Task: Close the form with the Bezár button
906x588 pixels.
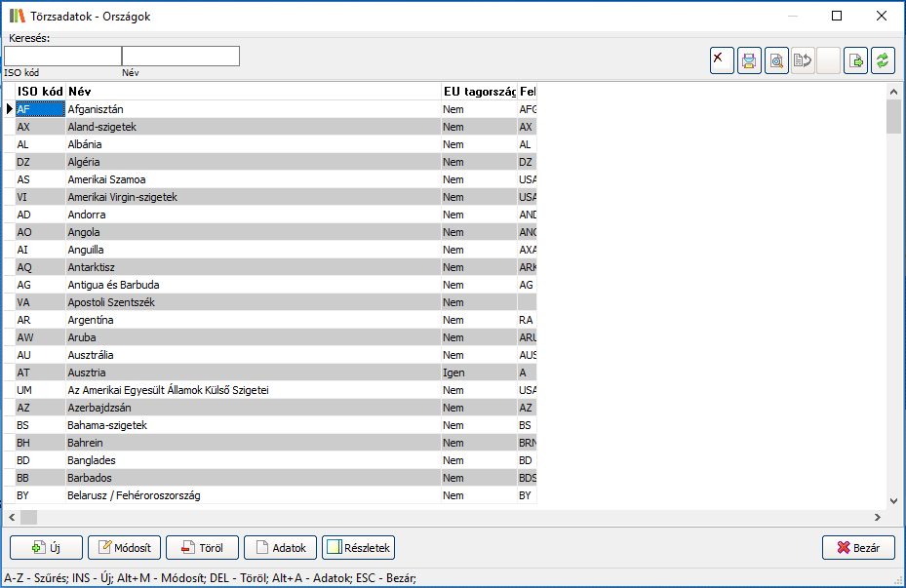Action: (858, 548)
